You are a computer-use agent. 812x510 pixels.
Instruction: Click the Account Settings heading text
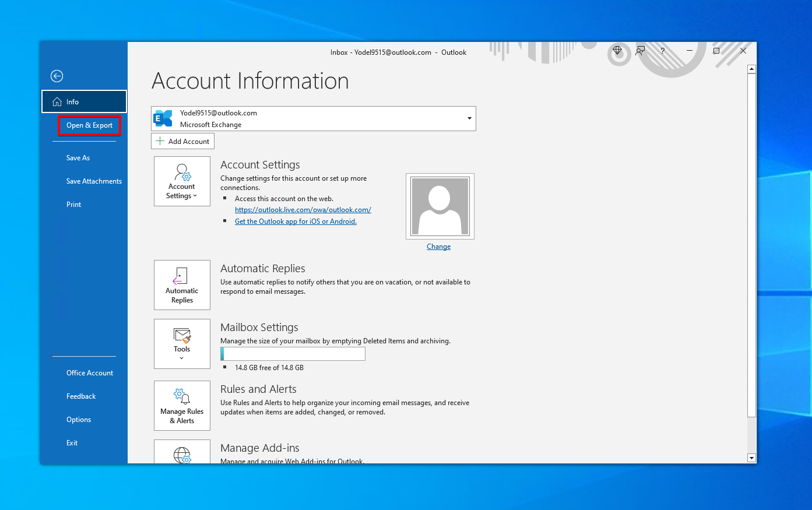coord(260,165)
